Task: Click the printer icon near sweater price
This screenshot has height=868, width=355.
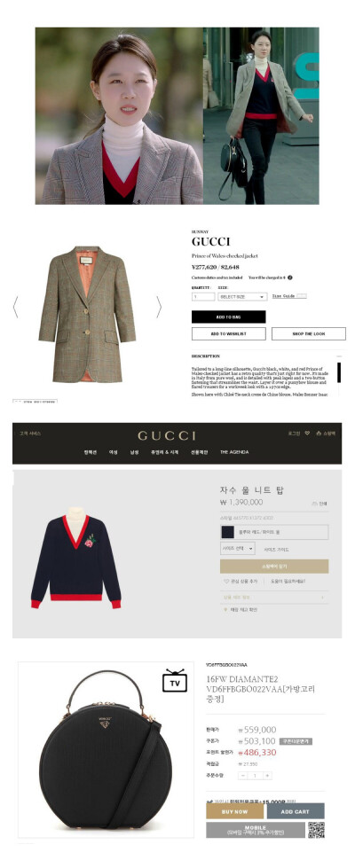Action: pos(313,504)
